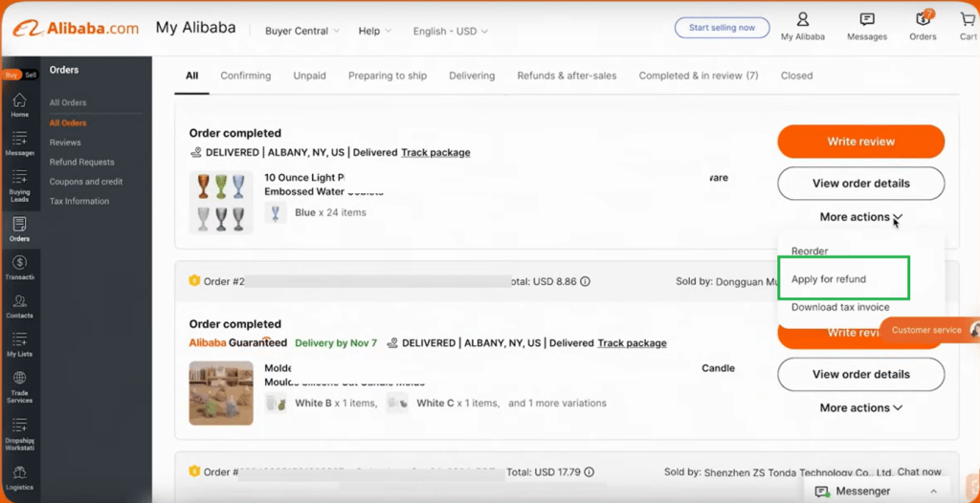The height and width of the screenshot is (503, 980).
Task: Click the My Alibaba page title
Action: coord(195,28)
